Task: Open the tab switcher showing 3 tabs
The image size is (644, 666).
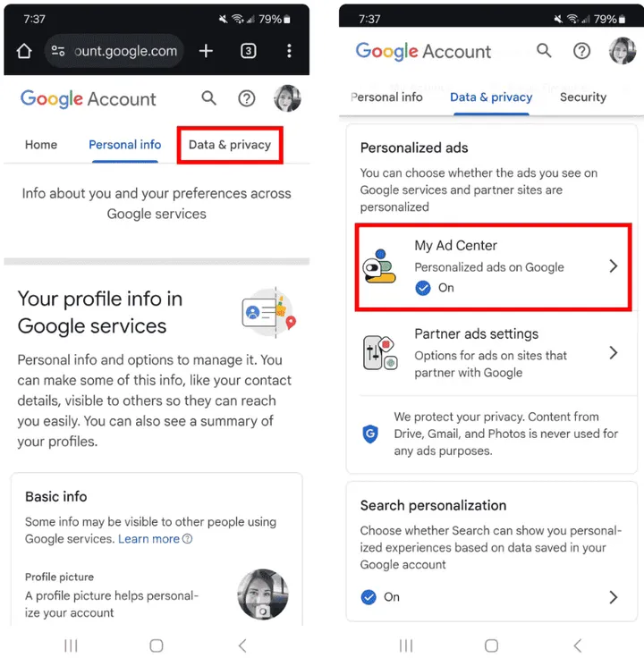Action: pos(249,51)
